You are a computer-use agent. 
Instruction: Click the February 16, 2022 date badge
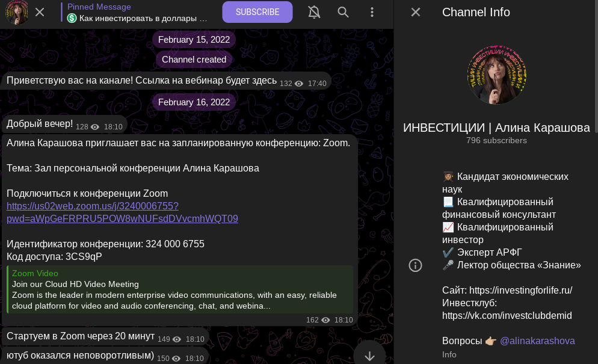click(x=194, y=102)
